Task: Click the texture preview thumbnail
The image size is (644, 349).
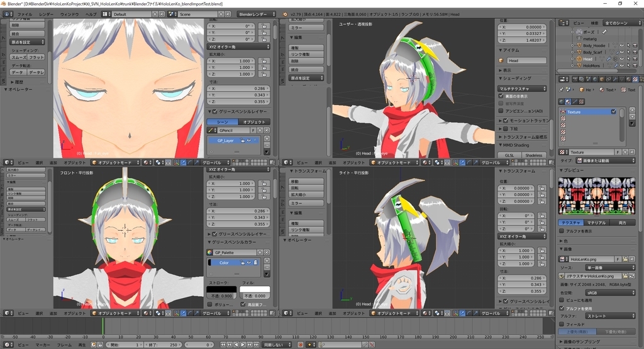Action: 597,196
